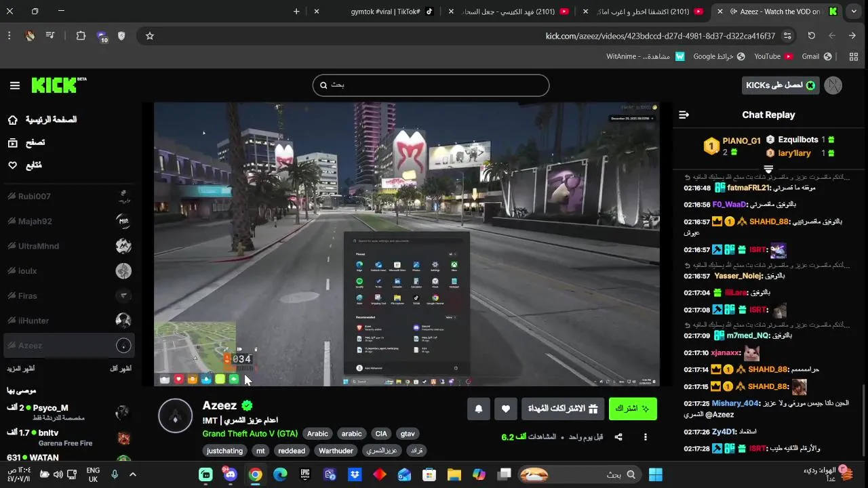Screen dimensions: 868x488
Task: Select the capitalized Arabic tag
Action: 317,434
